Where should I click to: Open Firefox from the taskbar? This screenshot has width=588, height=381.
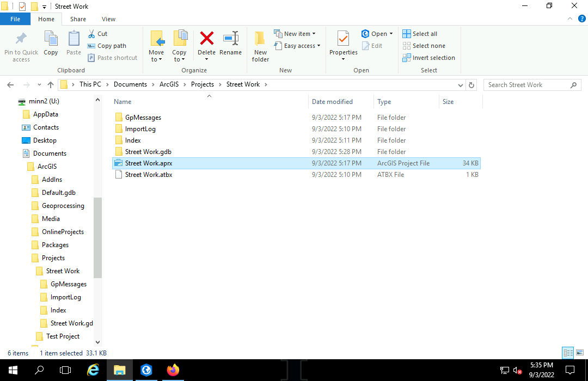(x=173, y=370)
